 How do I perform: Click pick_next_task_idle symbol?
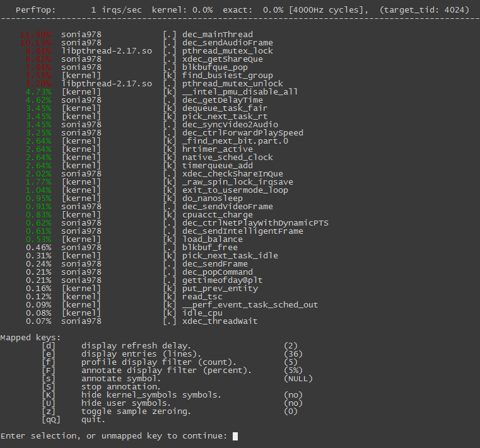pyautogui.click(x=230, y=256)
